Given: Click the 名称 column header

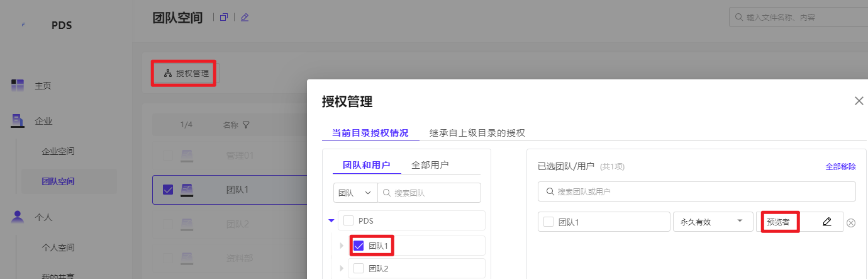Looking at the screenshot, I should pyautogui.click(x=231, y=125).
